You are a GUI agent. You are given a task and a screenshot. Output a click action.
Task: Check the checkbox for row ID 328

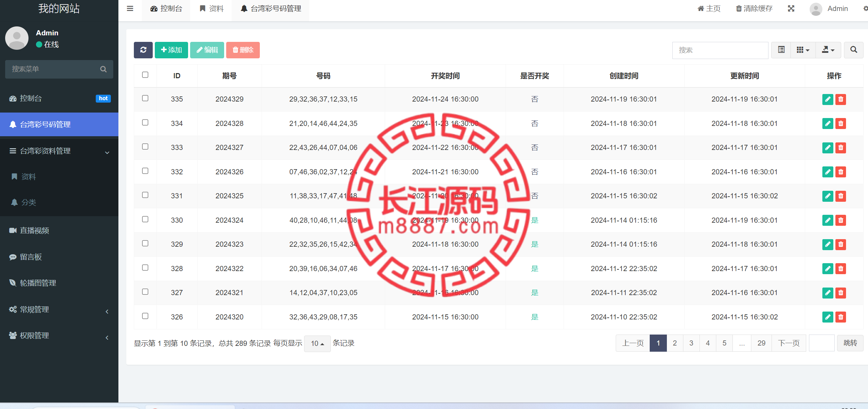[x=145, y=268]
